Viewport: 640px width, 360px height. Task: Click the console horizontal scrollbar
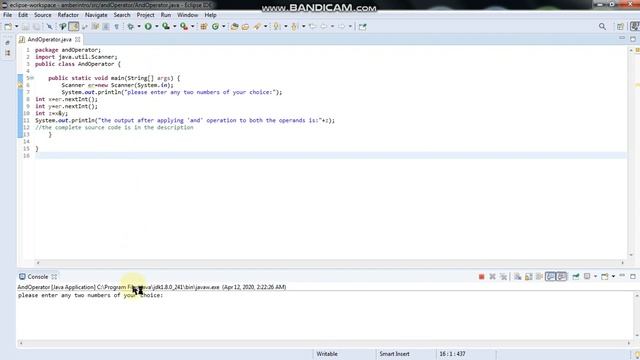[324, 343]
